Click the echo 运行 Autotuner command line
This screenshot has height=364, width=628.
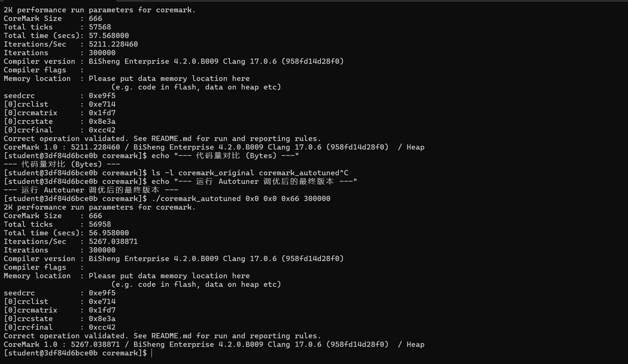pos(254,182)
